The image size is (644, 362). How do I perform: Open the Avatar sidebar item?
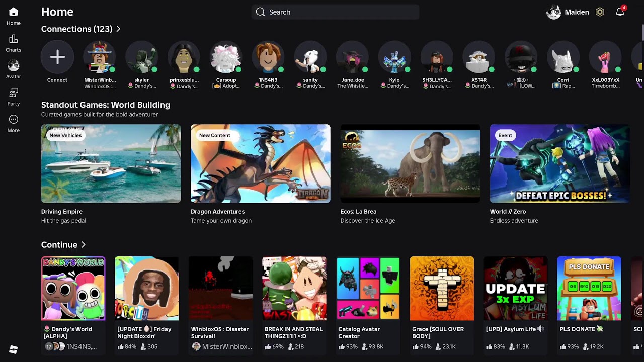14,70
